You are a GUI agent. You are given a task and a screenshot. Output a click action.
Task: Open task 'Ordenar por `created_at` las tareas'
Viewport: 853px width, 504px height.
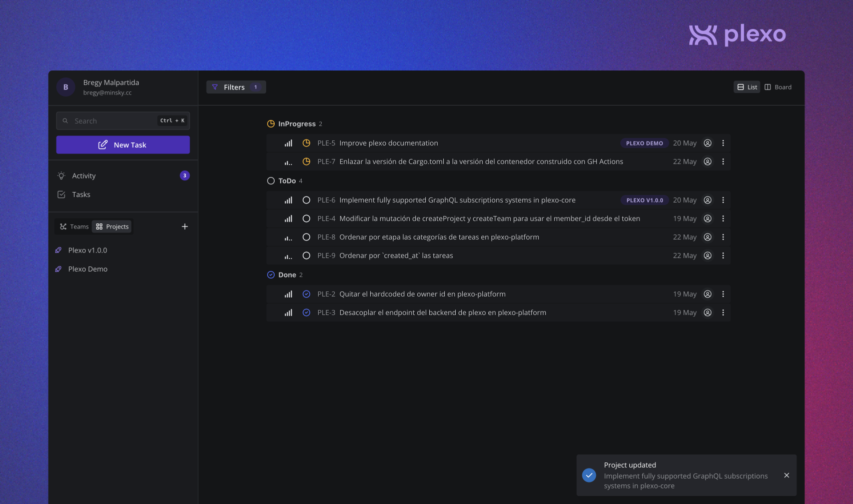(396, 255)
